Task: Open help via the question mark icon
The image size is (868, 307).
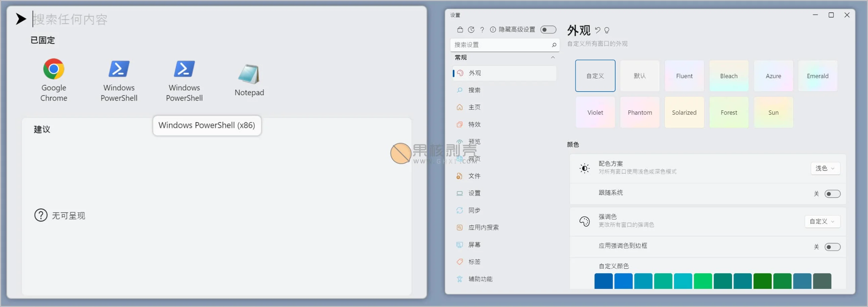Action: [x=482, y=30]
